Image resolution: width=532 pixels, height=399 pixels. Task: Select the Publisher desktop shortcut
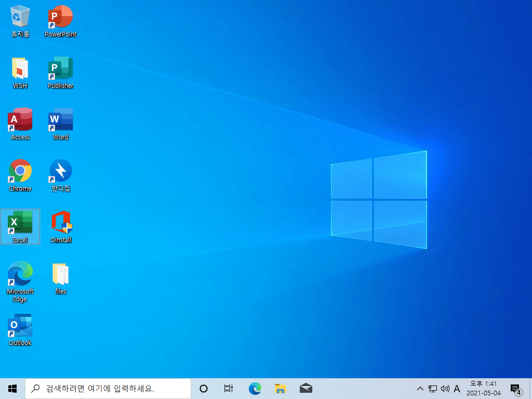pos(60,73)
